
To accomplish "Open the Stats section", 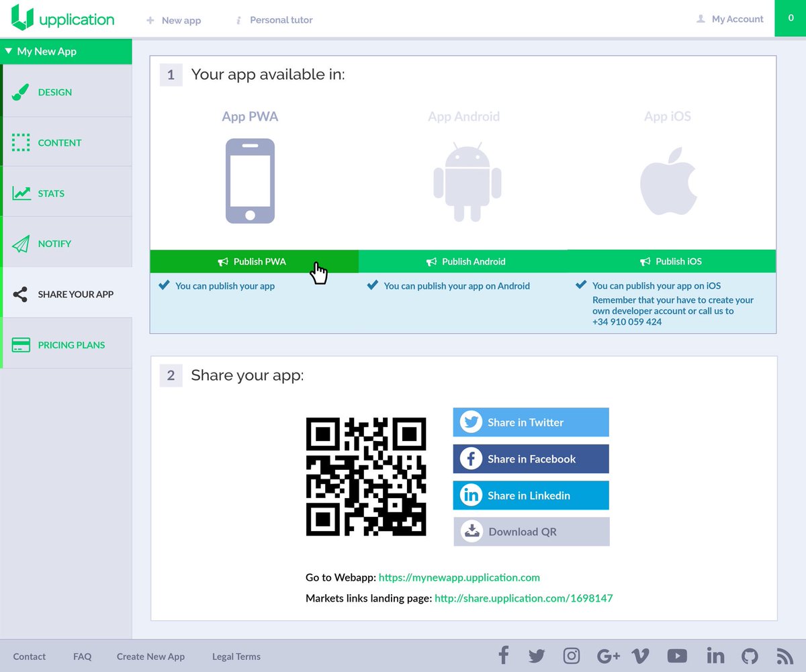I will (x=67, y=193).
